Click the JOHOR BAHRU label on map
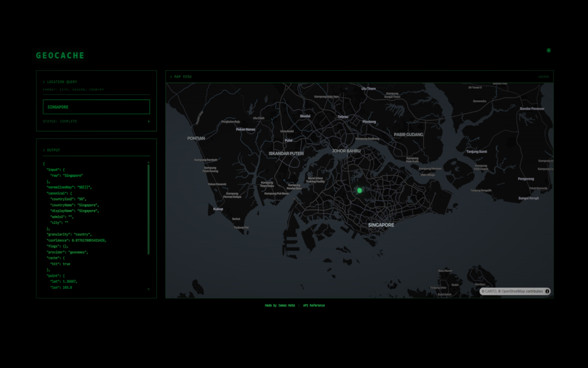Viewport: 588px width, 368px height. 346,151
